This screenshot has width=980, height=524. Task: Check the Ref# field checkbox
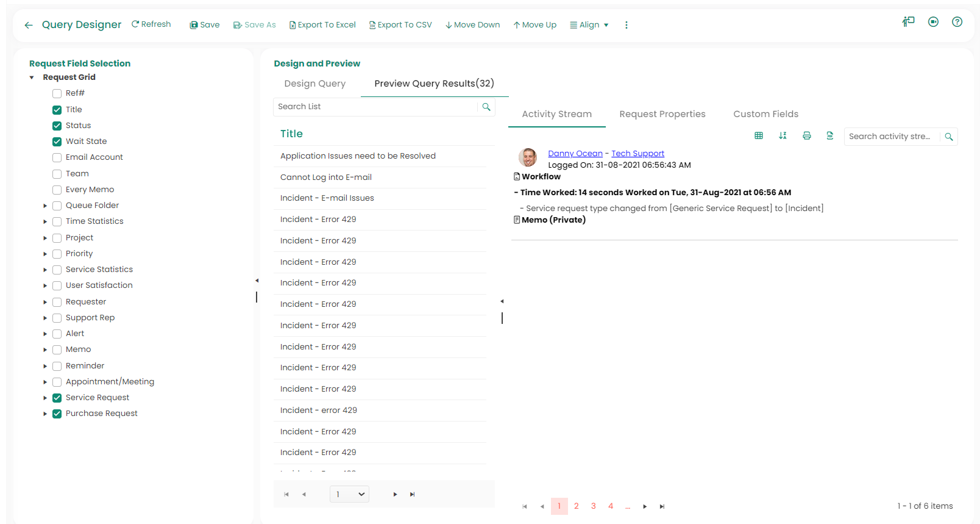(57, 93)
